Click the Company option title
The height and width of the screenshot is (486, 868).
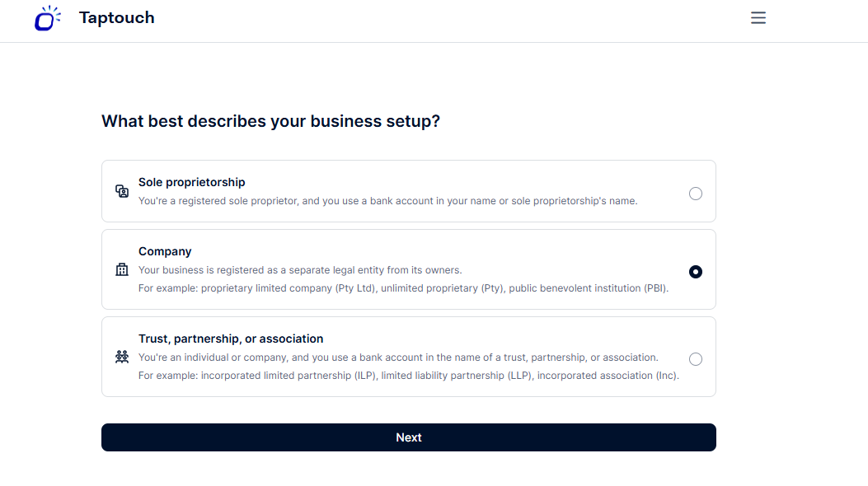(x=165, y=251)
